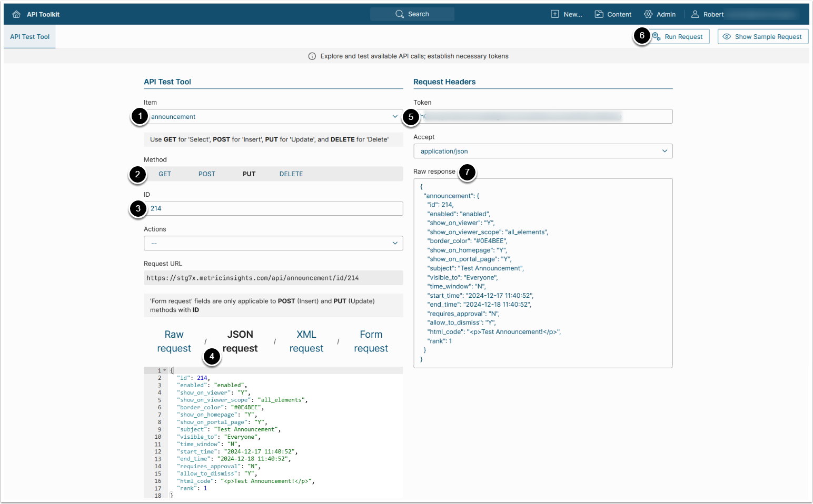Click the ID field containing 214
813x504 pixels.
click(273, 209)
